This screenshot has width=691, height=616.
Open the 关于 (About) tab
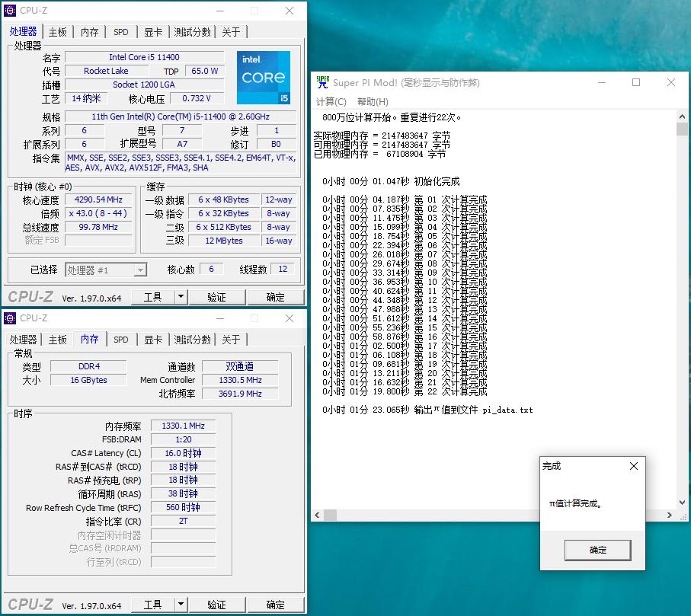[231, 31]
